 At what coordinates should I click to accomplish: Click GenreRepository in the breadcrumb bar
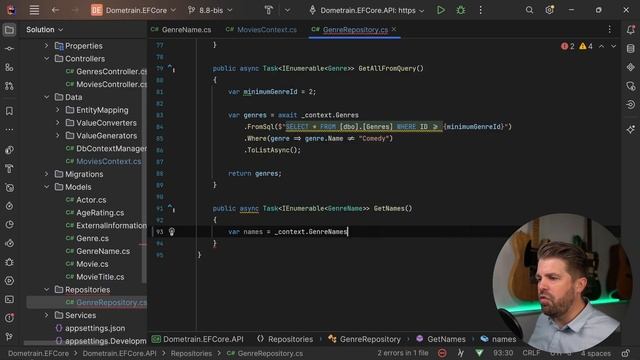pyautogui.click(x=364, y=339)
